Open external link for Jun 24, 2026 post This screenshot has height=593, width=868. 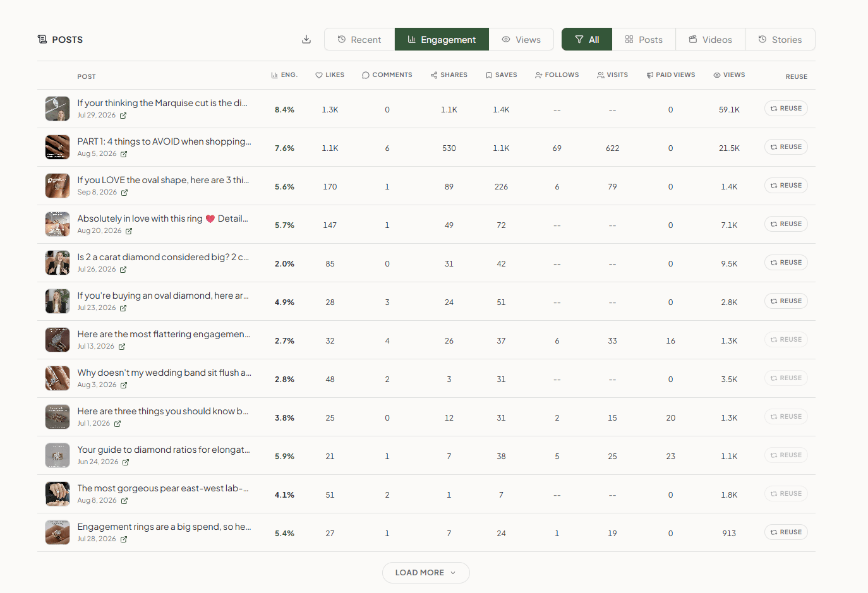point(126,462)
